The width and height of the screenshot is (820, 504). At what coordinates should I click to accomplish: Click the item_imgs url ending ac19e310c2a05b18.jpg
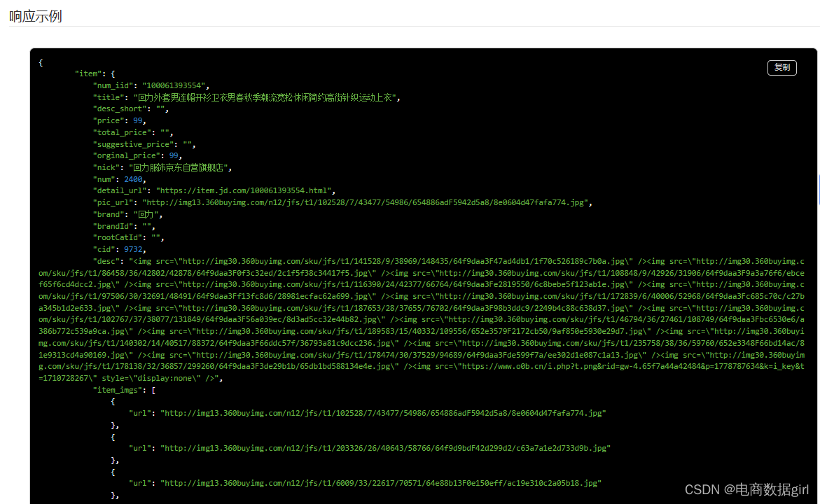coord(381,483)
